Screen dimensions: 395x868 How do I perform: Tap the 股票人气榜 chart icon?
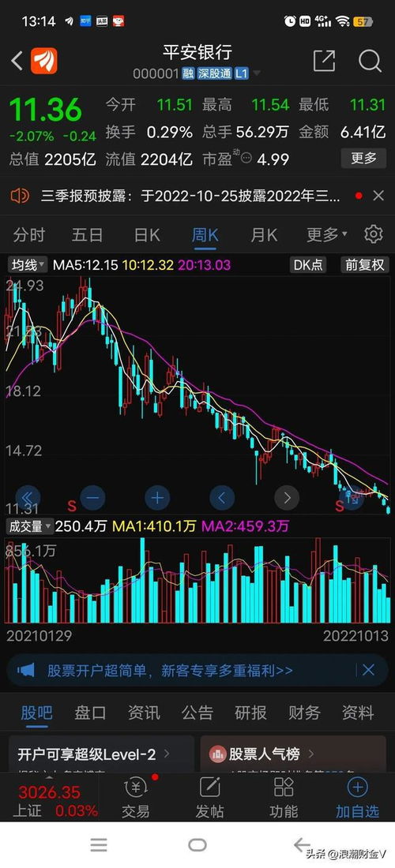click(x=218, y=754)
